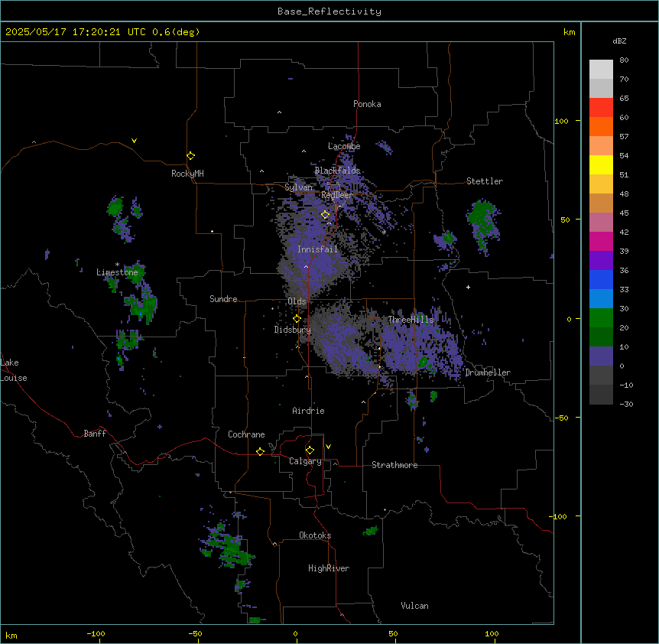Click the Strathmore city label

point(394,465)
